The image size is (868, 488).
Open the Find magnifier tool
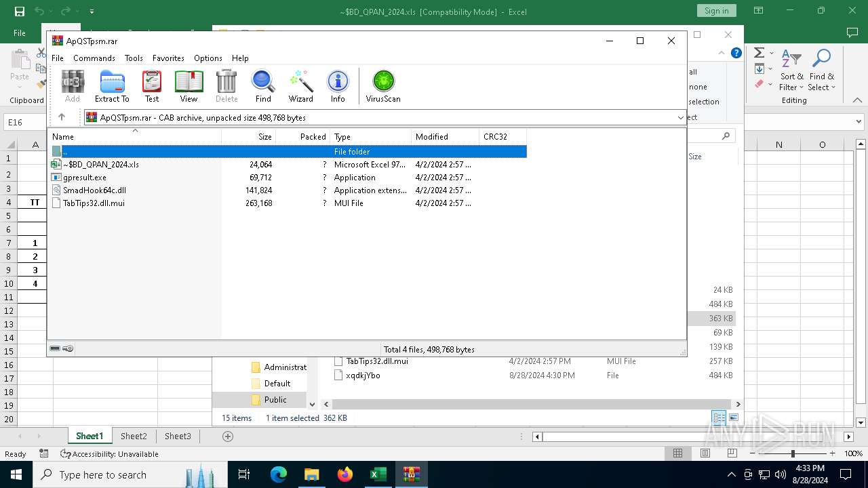263,86
